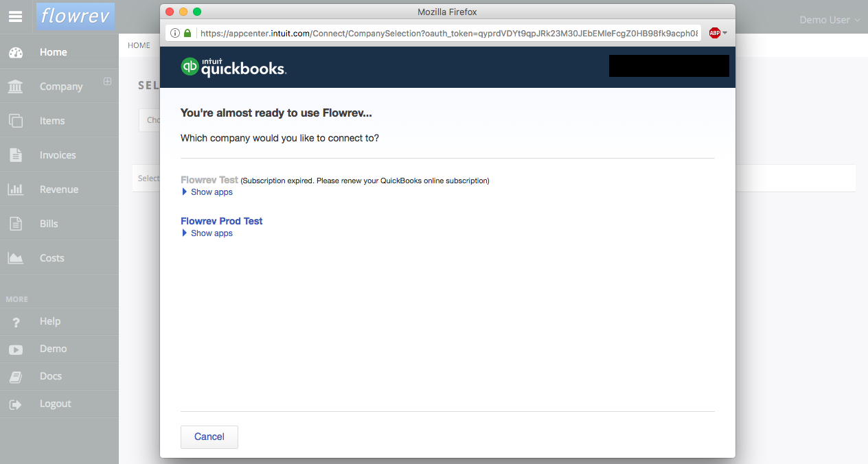Close the Firefox popup window
The width and height of the screenshot is (868, 464).
[170, 12]
